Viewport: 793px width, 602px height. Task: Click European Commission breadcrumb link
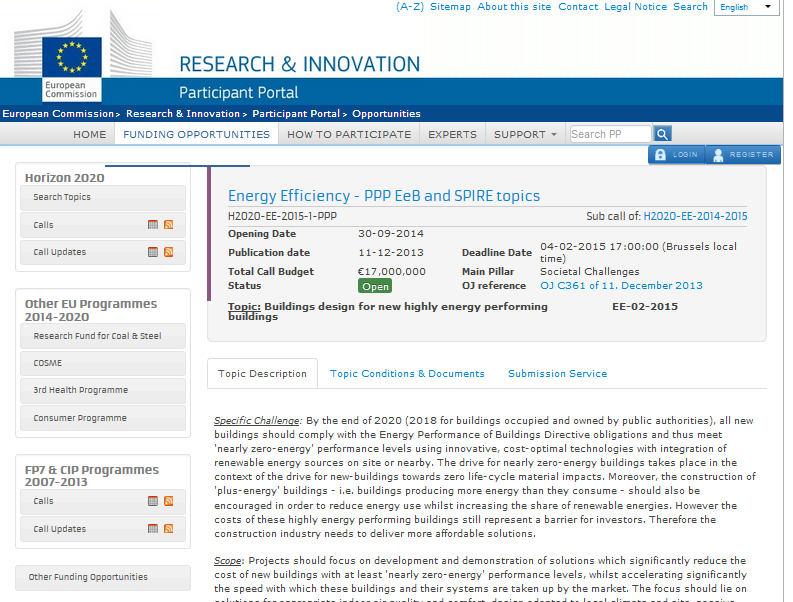58,113
